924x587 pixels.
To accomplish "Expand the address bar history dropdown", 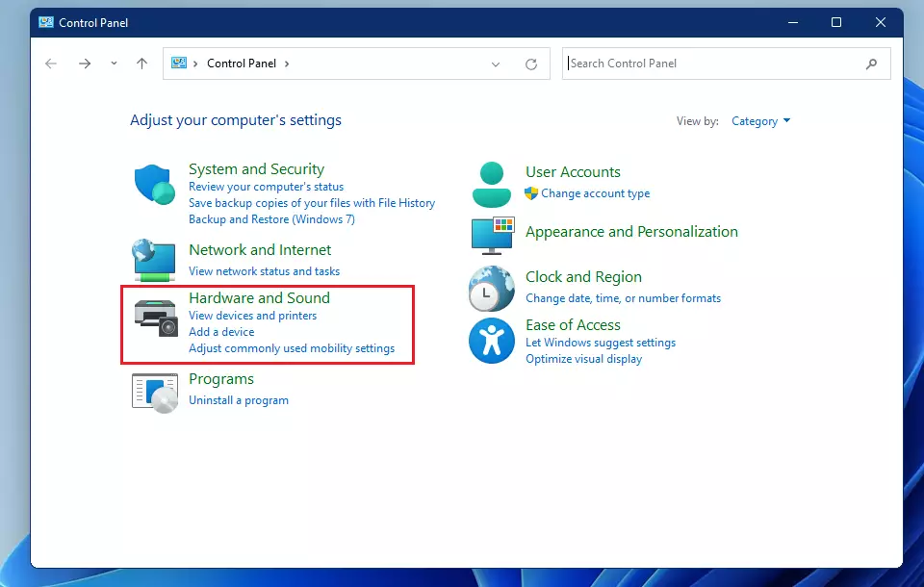I will [x=496, y=64].
